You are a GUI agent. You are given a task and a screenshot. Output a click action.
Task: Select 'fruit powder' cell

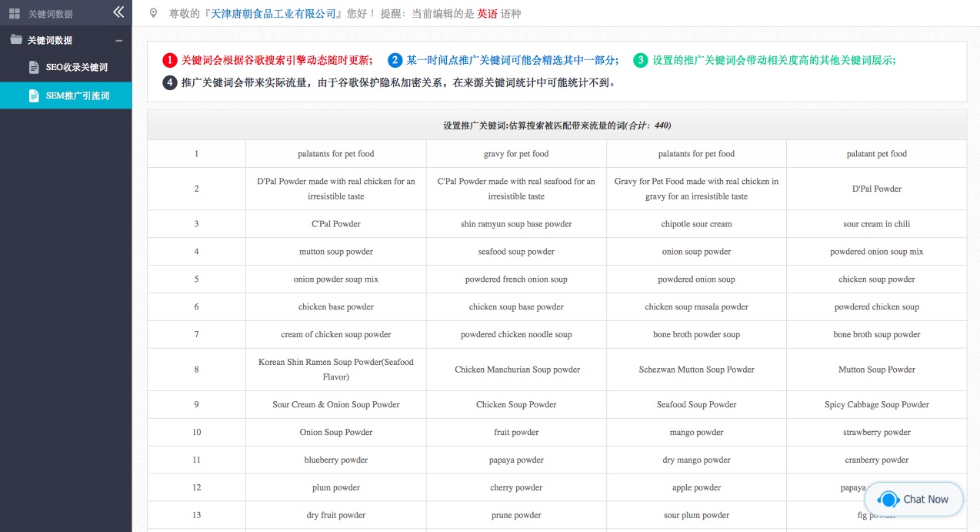pyautogui.click(x=516, y=433)
